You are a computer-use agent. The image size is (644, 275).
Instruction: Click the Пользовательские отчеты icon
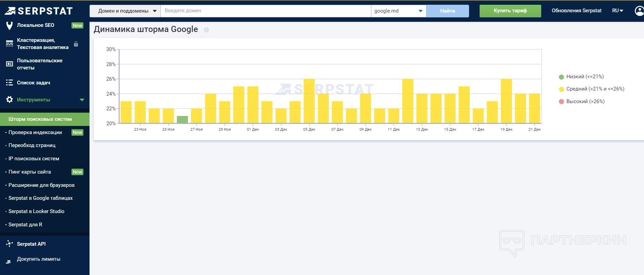[10, 64]
